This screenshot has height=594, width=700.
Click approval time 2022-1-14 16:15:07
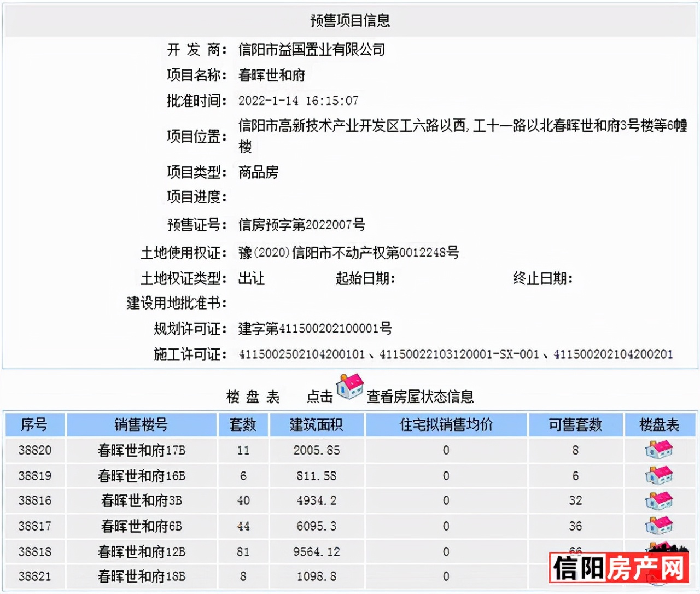(x=298, y=101)
